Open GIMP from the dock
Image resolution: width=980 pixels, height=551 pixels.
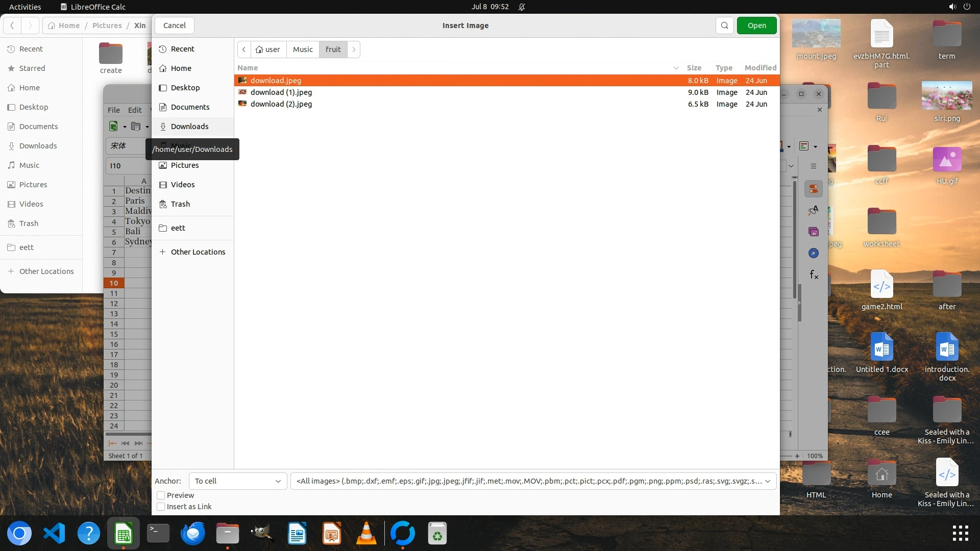pyautogui.click(x=262, y=534)
